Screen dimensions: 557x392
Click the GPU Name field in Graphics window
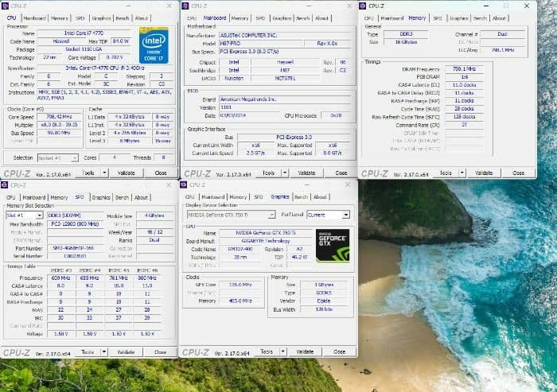point(265,233)
